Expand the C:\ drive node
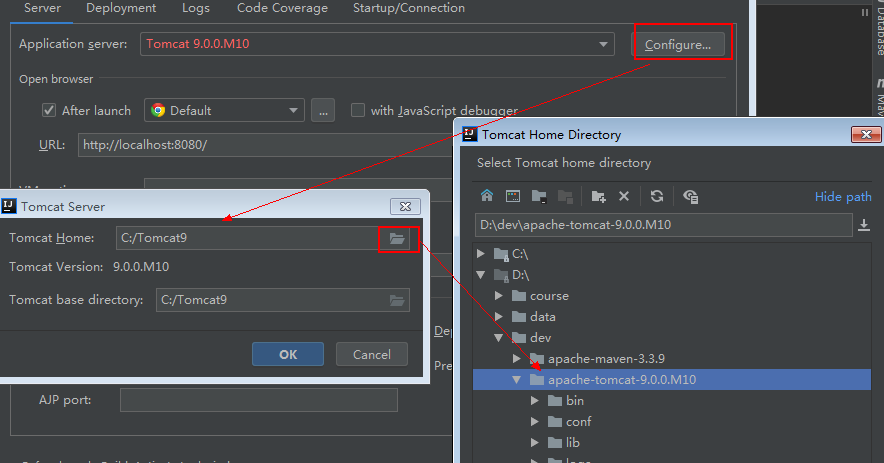The height and width of the screenshot is (463, 884). [x=480, y=254]
